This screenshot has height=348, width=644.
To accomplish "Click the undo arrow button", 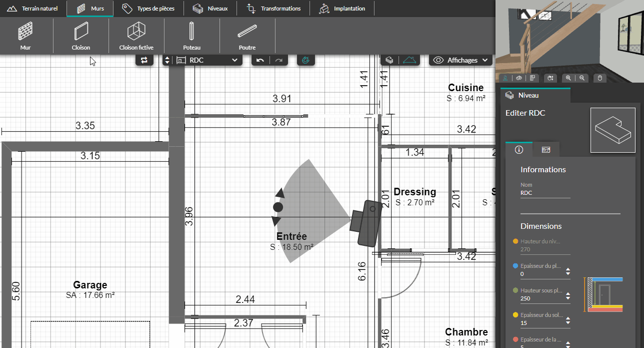I will coord(260,60).
